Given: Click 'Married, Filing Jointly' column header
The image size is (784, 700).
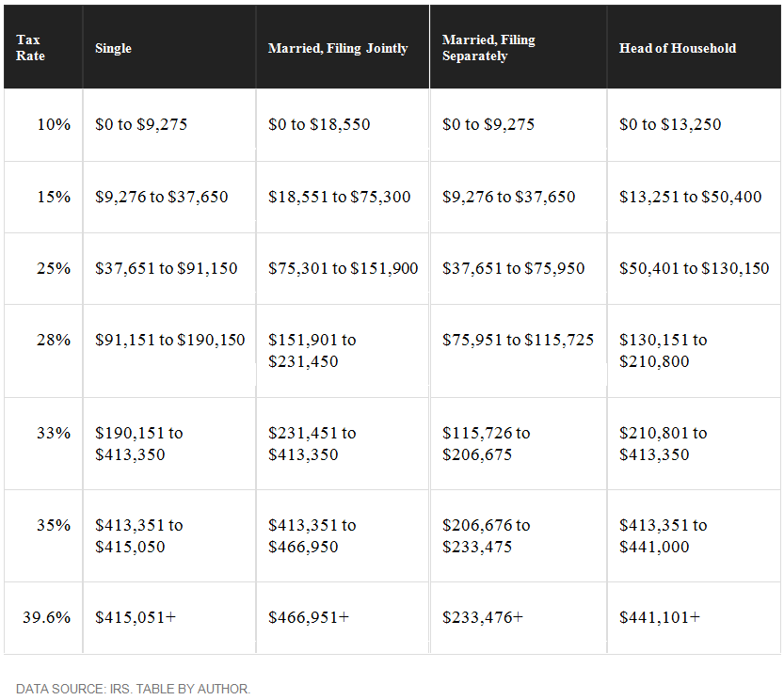Looking at the screenshot, I should (338, 48).
